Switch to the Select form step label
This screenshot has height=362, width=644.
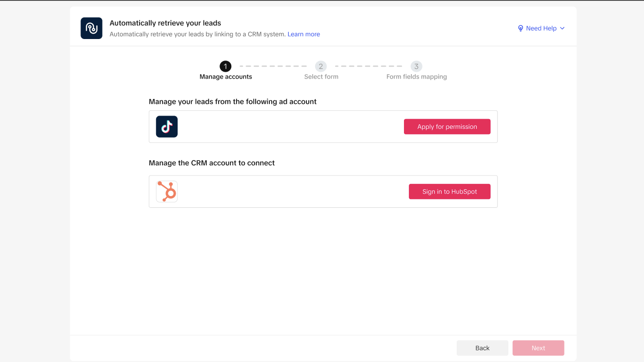(x=321, y=77)
